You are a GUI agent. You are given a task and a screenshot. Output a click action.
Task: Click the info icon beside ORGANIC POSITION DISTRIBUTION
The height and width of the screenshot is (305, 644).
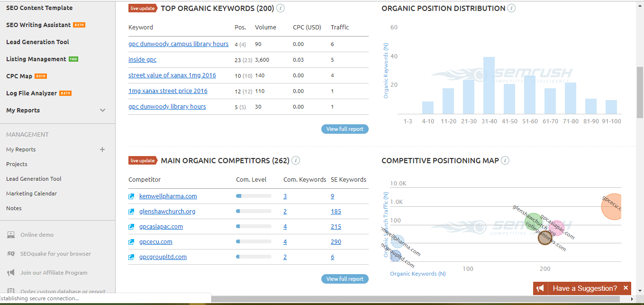tap(511, 8)
